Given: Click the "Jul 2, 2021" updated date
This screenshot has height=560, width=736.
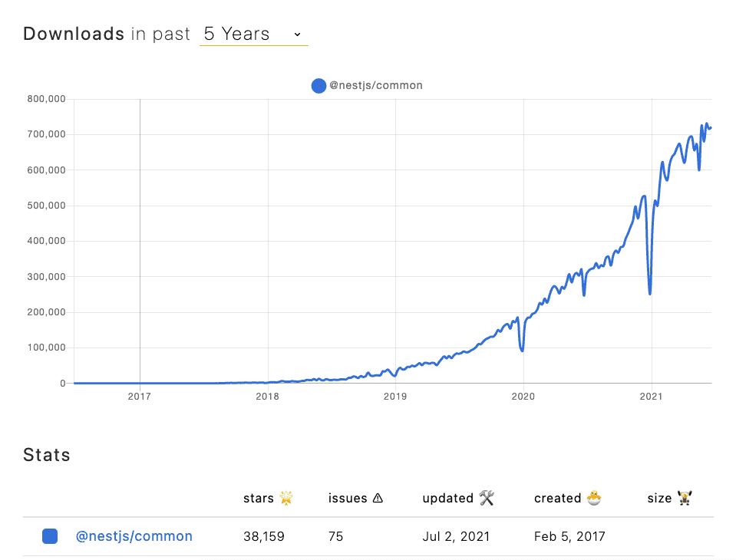Looking at the screenshot, I should [456, 537].
